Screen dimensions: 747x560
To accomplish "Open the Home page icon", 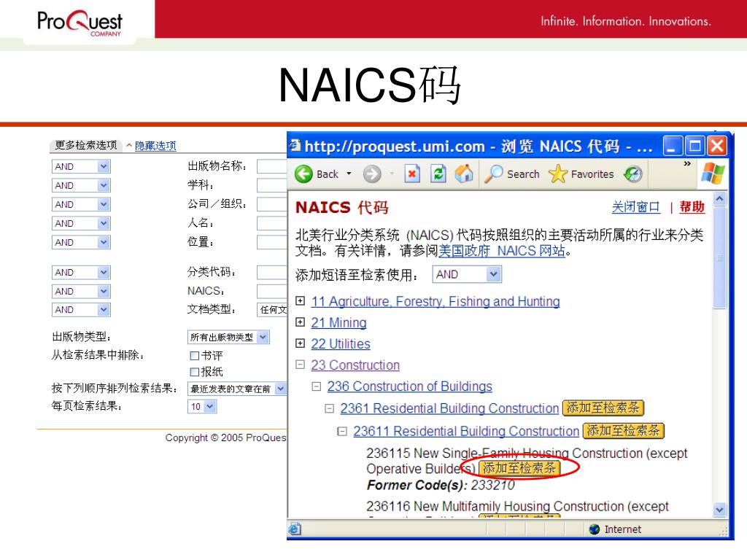I will [464, 174].
